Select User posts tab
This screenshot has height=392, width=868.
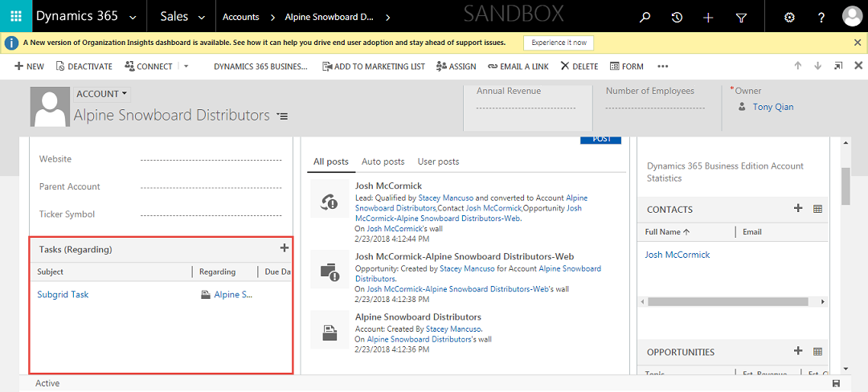(x=439, y=162)
